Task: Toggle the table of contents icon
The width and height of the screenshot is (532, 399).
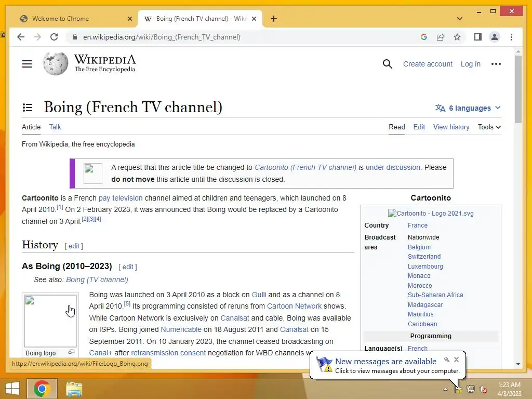Action: [28, 108]
